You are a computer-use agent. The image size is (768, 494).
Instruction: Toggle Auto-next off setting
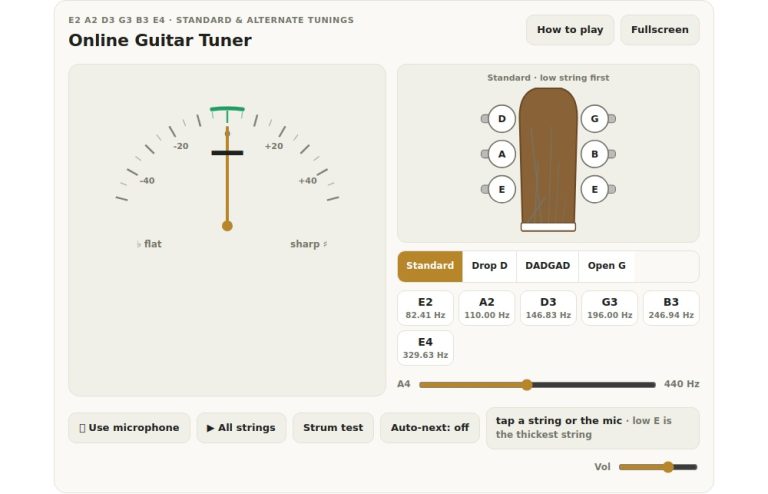[430, 427]
